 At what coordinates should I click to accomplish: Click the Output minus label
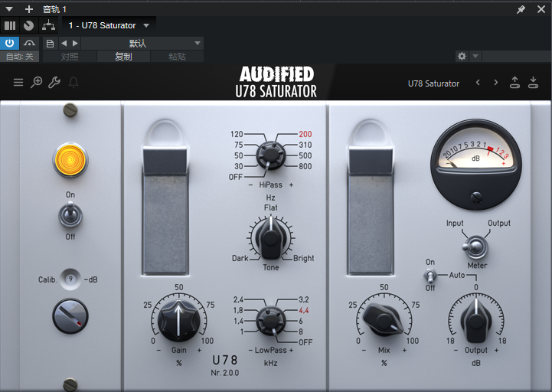click(456, 351)
